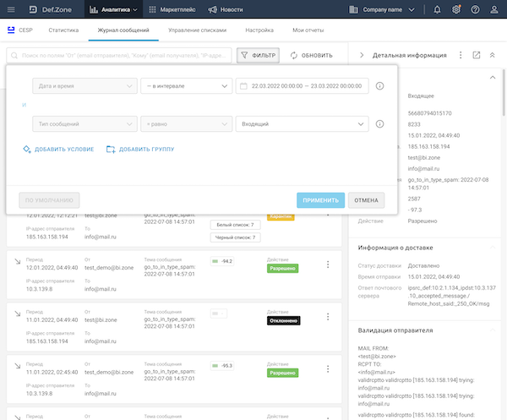Click incoming arrow icon of 11.01.2022, 02:45:40 row
The image size is (507, 420).
18,366
